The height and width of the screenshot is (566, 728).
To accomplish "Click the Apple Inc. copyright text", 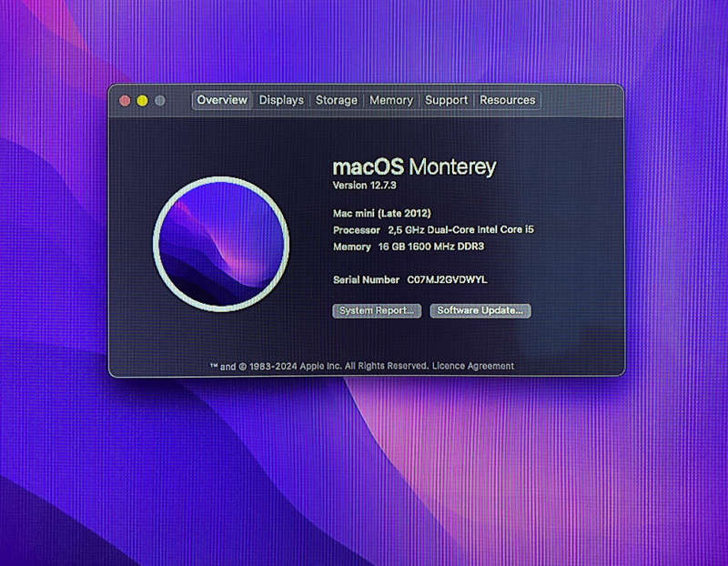I will pyautogui.click(x=318, y=366).
